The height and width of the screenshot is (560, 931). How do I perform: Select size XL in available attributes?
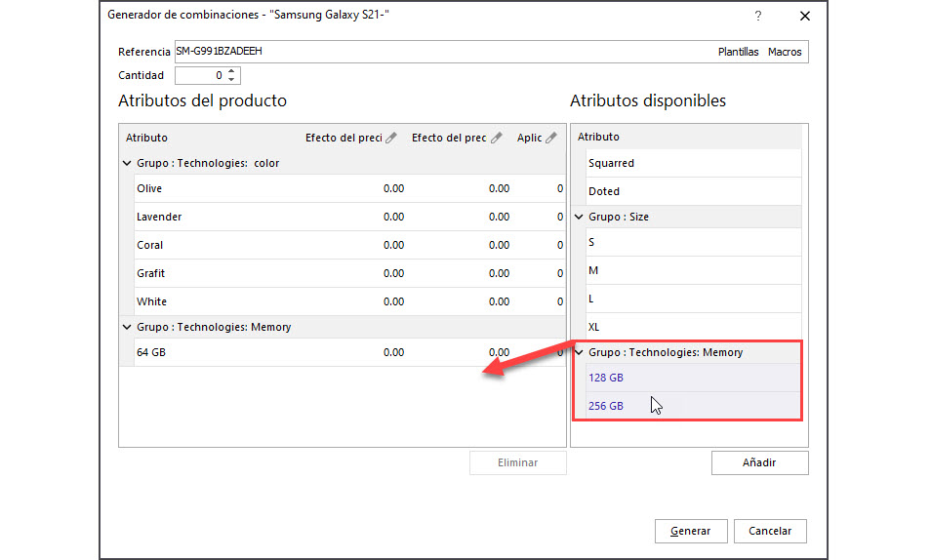pyautogui.click(x=694, y=327)
